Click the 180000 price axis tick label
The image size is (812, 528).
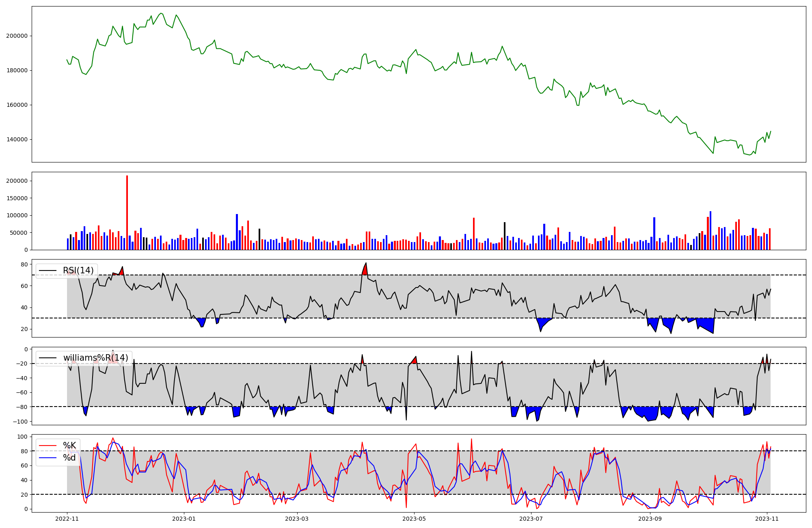17,70
